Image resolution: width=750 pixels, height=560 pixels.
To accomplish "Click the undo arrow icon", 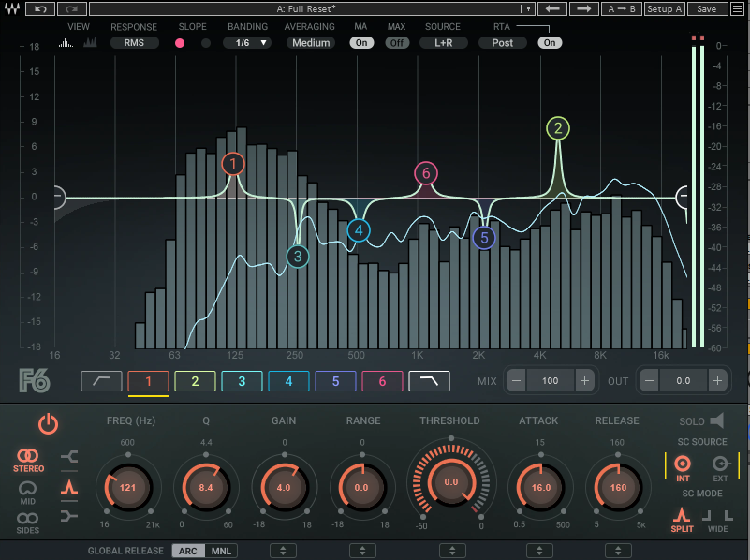I will (x=40, y=8).
